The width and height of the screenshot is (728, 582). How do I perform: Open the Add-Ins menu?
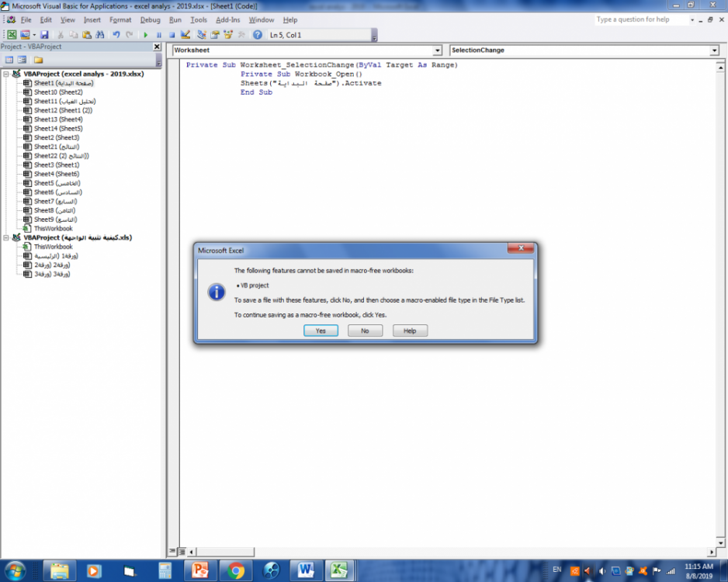227,20
